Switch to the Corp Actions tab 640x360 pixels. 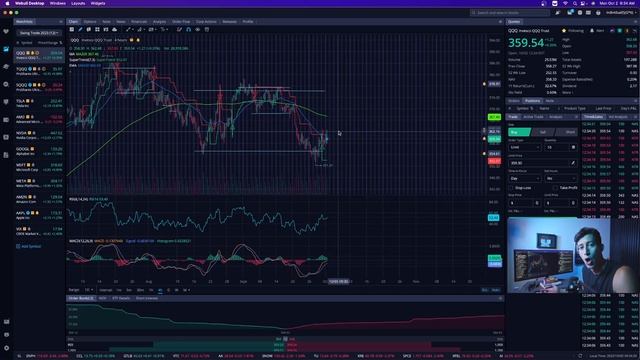click(x=206, y=22)
